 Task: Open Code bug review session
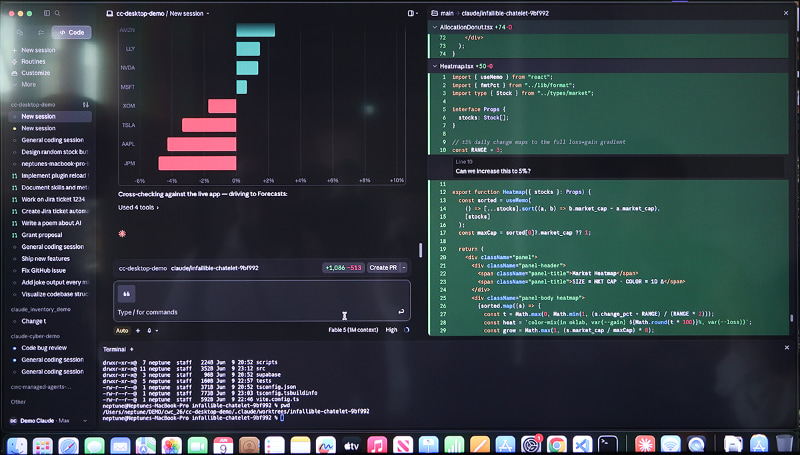point(50,348)
